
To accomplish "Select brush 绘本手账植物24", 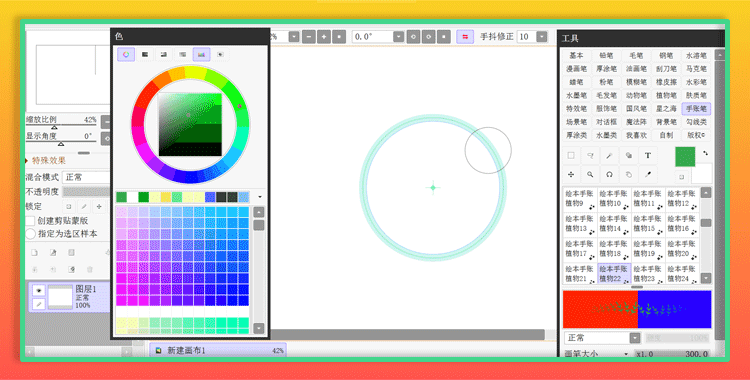I will tap(682, 274).
